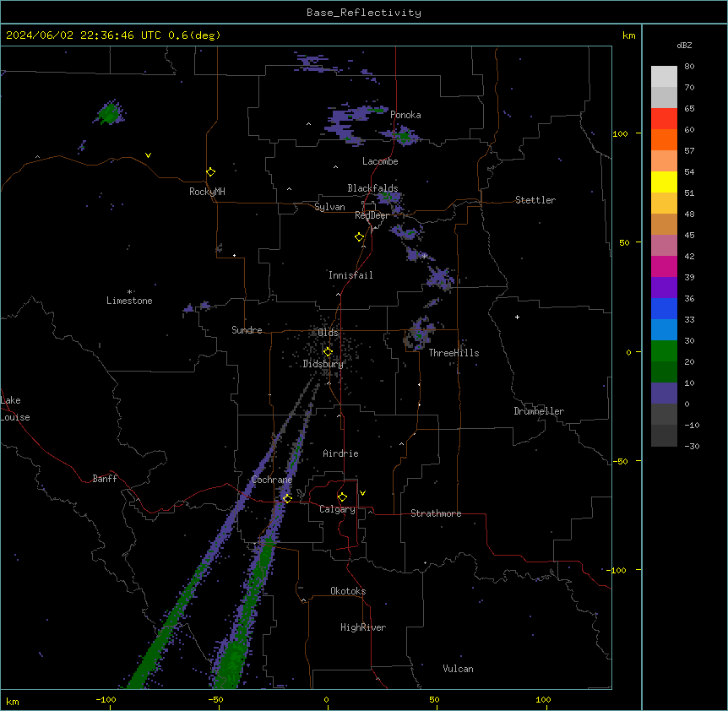Click the Ponoka city label
Viewport: 728px width, 711px height.
[x=405, y=115]
